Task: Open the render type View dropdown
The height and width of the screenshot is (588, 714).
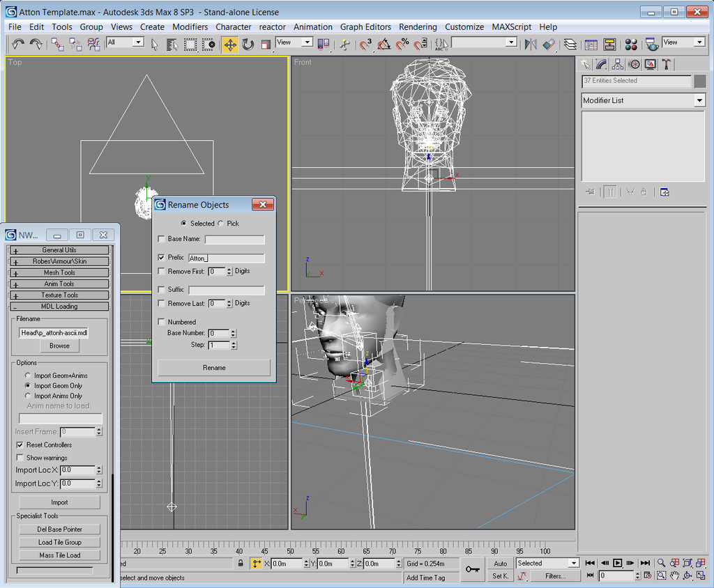Action: 683,42
